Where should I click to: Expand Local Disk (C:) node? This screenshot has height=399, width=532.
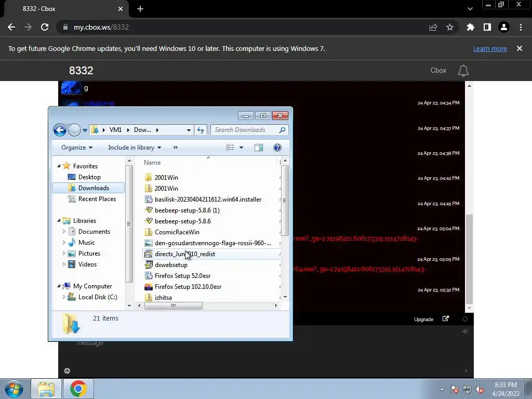64,297
